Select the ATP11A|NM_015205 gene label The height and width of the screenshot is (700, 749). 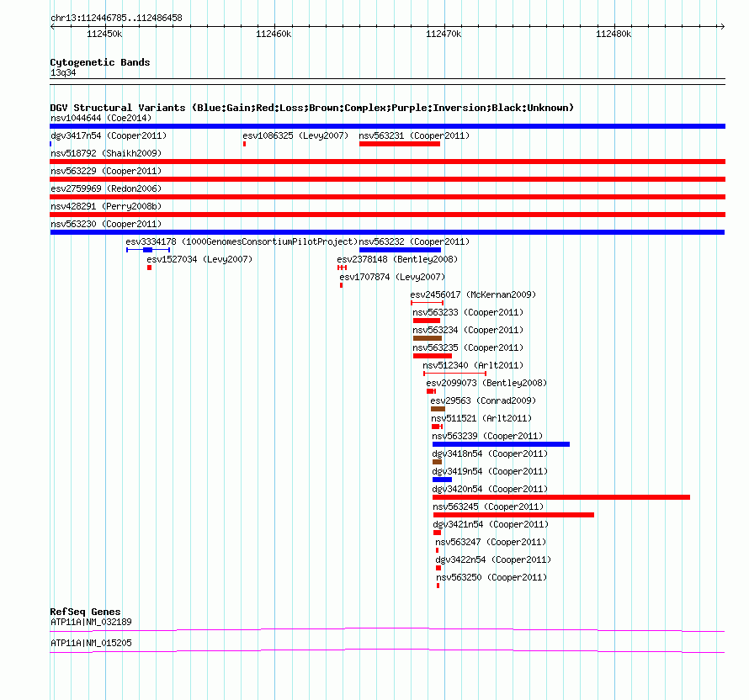coord(91,643)
